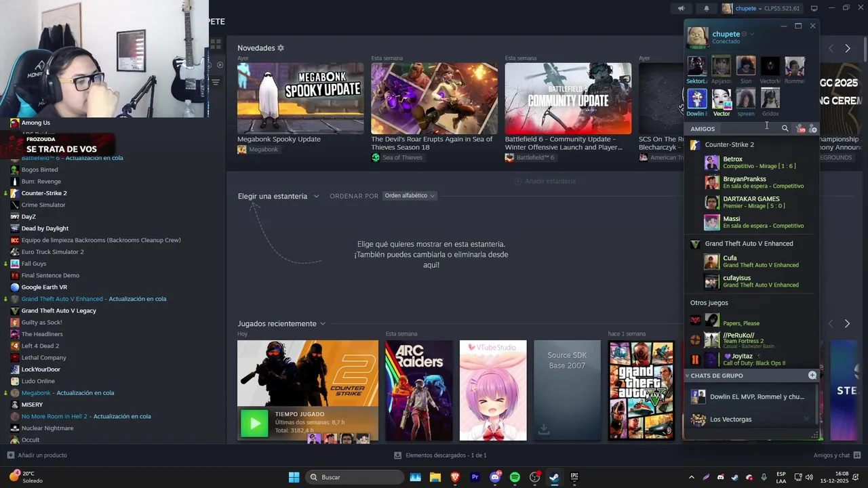Viewport: 868px width, 488px height.
Task: Select Counter-Strike 2 in library list
Action: click(x=44, y=193)
